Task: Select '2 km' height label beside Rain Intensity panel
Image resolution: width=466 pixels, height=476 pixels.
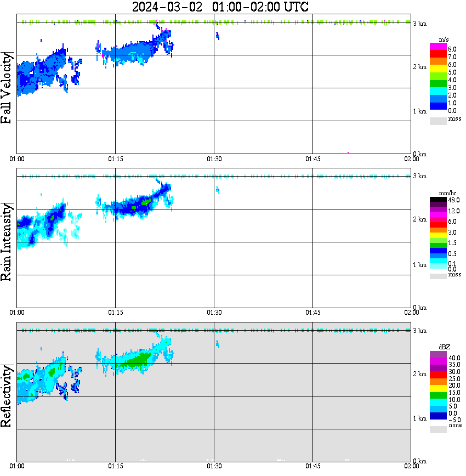Action: 420,219
